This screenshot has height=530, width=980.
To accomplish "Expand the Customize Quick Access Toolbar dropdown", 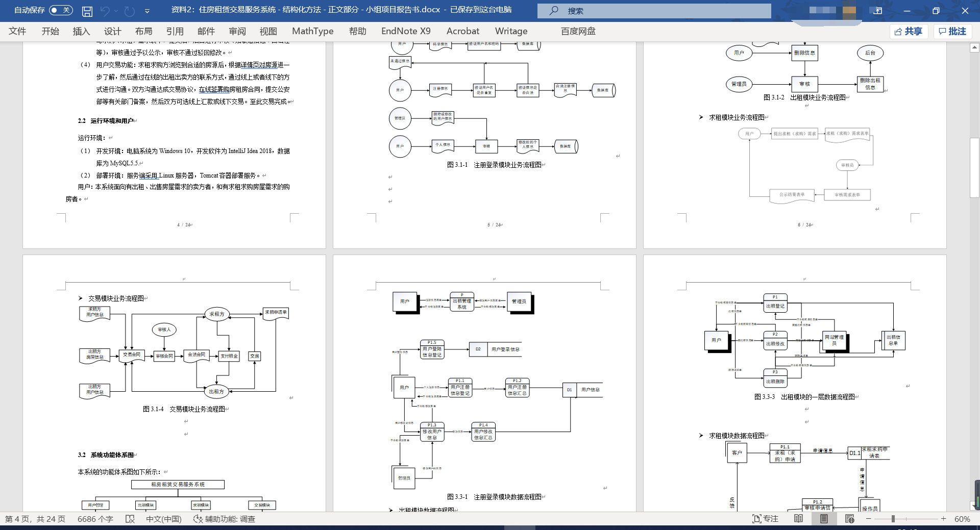I will tap(147, 11).
